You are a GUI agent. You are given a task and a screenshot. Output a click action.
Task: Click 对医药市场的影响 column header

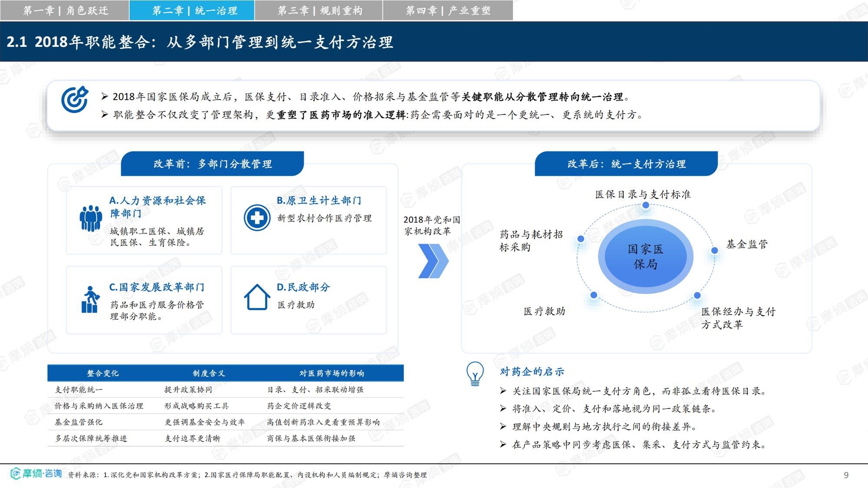tap(332, 373)
